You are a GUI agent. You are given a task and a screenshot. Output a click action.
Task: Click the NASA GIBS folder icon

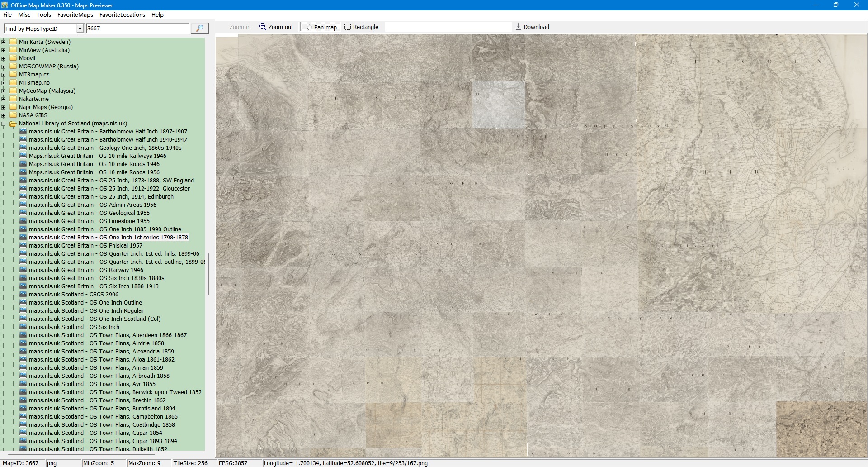pos(13,115)
